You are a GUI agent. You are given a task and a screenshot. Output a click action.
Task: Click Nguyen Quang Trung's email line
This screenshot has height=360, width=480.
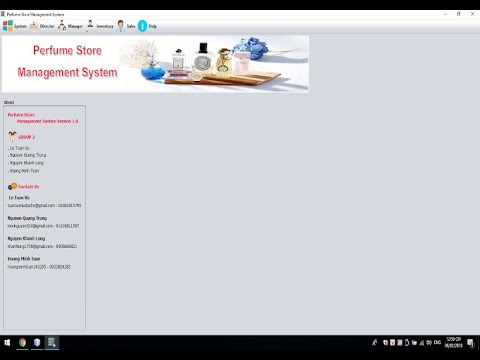pyautogui.click(x=43, y=226)
